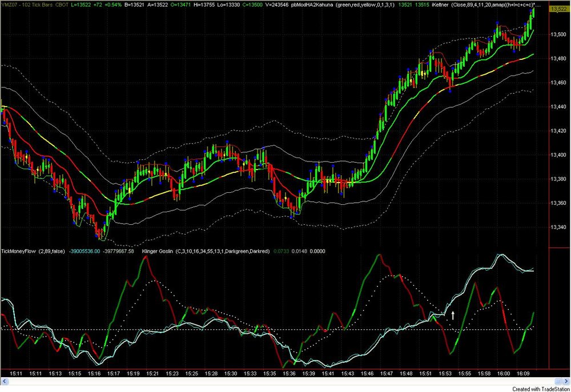Click the 15:51 time axis label
The width and height of the screenshot is (571, 392).
[x=425, y=373]
